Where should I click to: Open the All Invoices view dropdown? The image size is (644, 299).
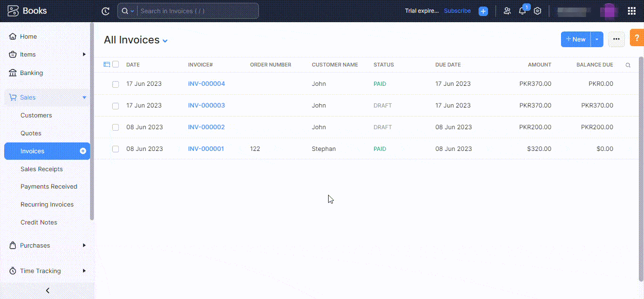point(165,41)
